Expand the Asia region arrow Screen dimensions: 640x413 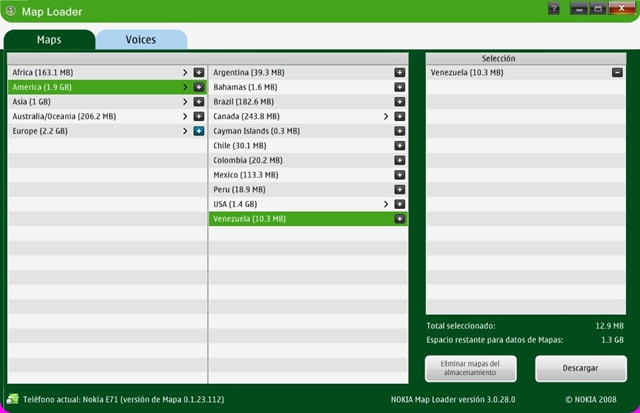[185, 102]
